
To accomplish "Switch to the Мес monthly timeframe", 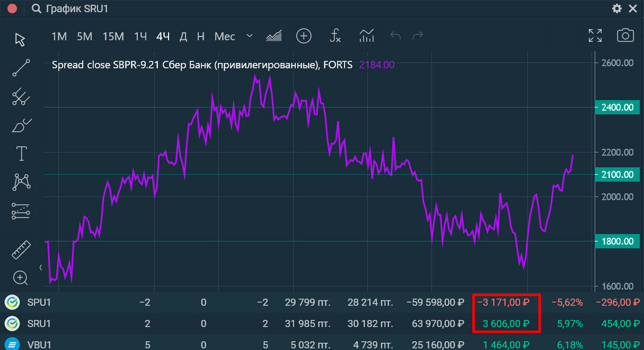I will click(225, 36).
